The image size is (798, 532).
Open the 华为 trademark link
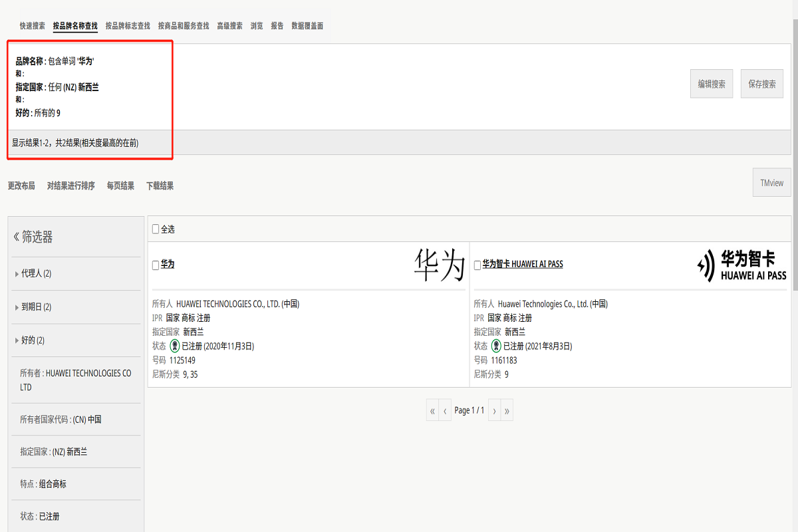click(168, 264)
